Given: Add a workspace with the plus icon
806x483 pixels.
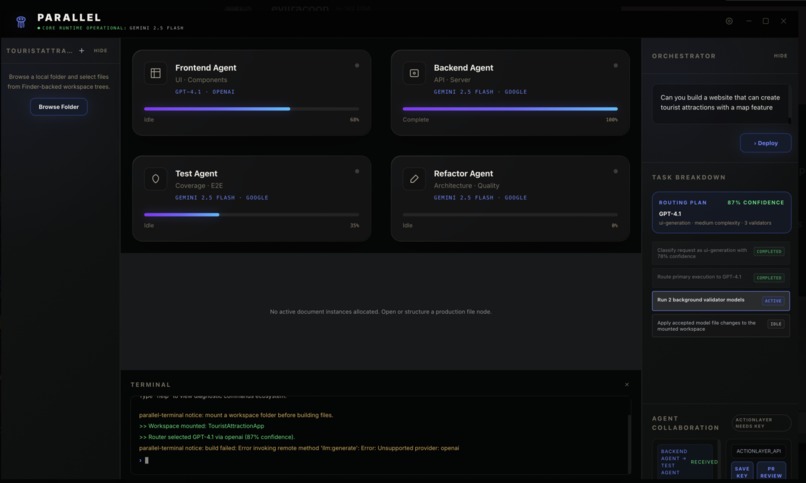Looking at the screenshot, I should tap(82, 50).
